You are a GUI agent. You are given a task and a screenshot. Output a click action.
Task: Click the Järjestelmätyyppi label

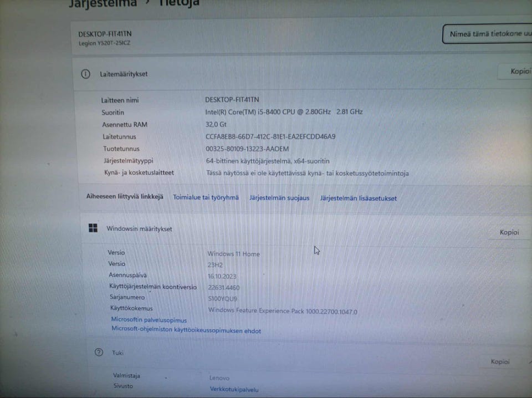(x=128, y=161)
